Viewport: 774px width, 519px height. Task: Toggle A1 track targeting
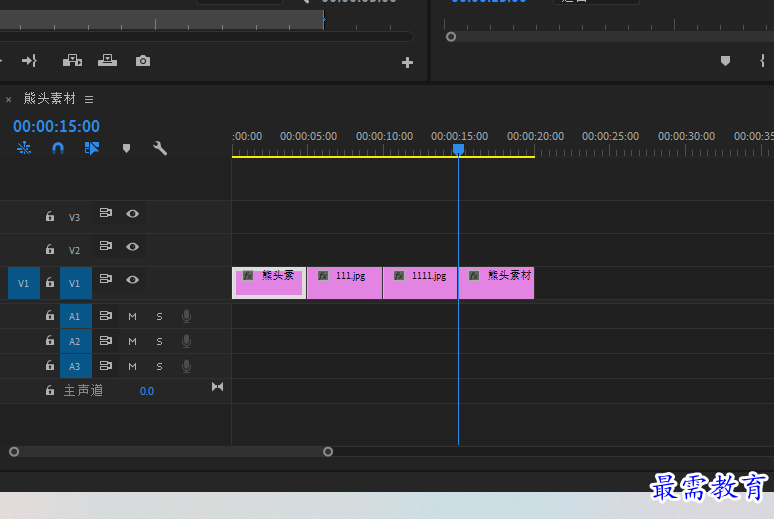click(76, 316)
